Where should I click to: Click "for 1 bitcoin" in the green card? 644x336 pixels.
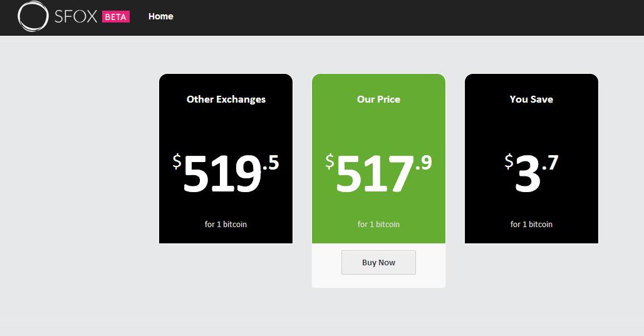coord(378,224)
